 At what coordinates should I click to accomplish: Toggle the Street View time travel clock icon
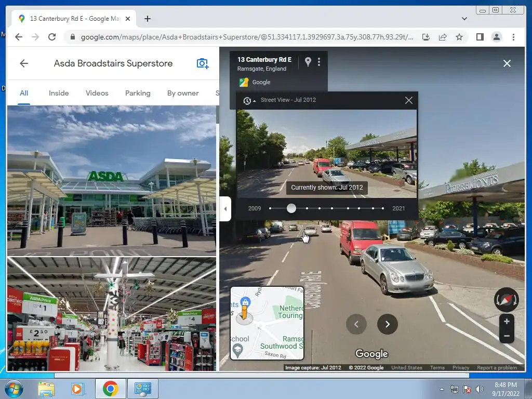247,100
